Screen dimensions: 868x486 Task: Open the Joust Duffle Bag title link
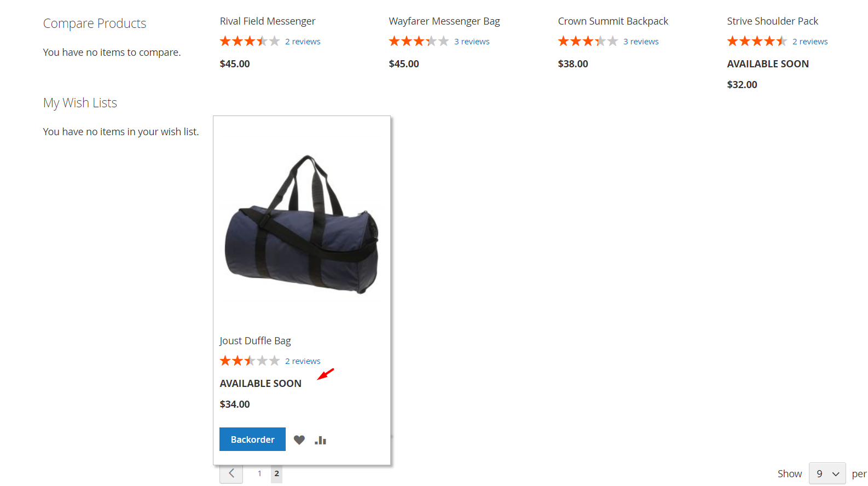click(x=255, y=341)
